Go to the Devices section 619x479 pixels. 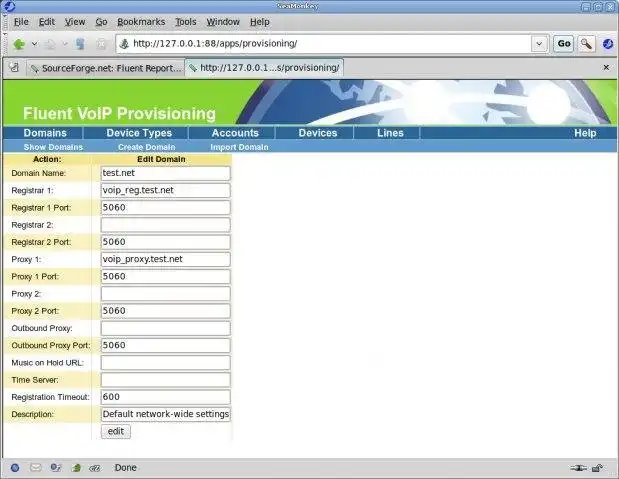coord(317,133)
